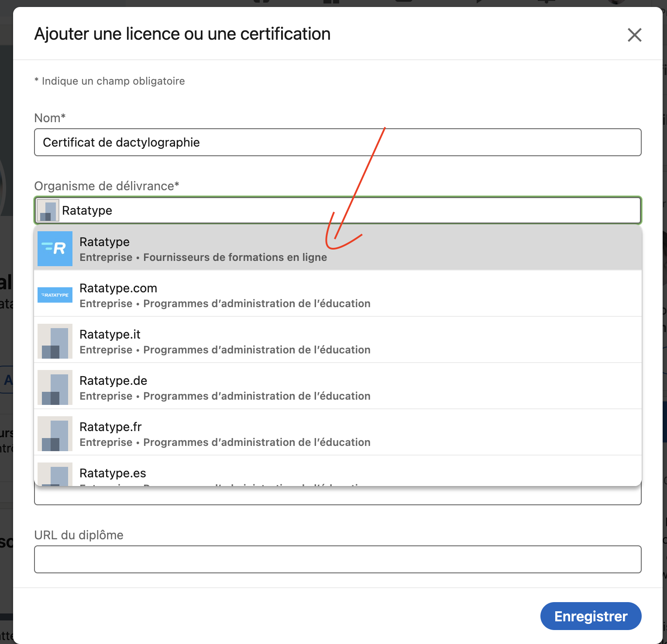The height and width of the screenshot is (644, 667).
Task: Click the placeholder logo for Ratatype.fr
Action: pos(55,434)
